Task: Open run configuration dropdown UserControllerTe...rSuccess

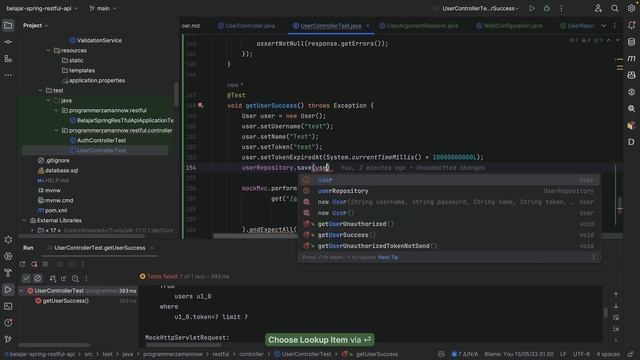Action: (x=480, y=8)
